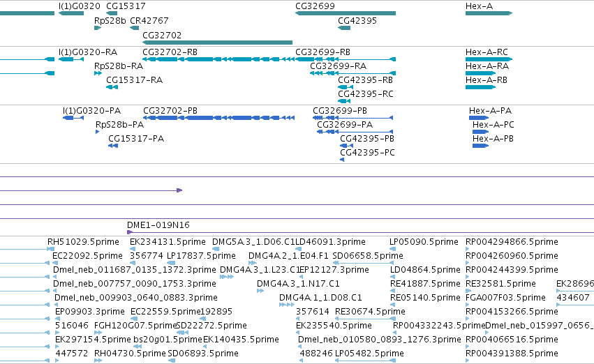Select Dmel_neb_007757_0090_1753.3prime
Screen dimensions: 594x364
click(x=135, y=284)
